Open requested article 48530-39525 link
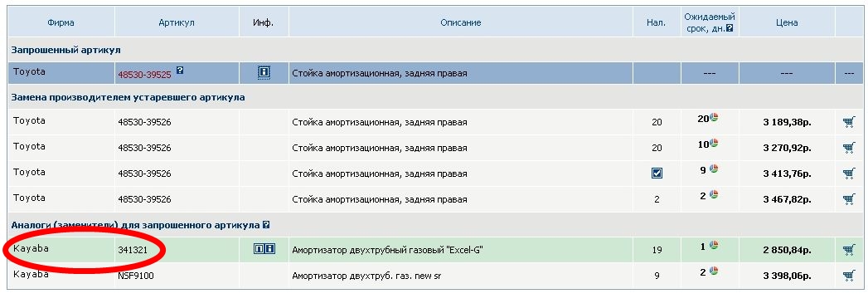The width and height of the screenshot is (868, 308). click(144, 74)
